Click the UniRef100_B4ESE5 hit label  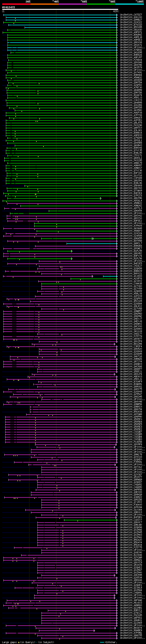pos(131,263)
